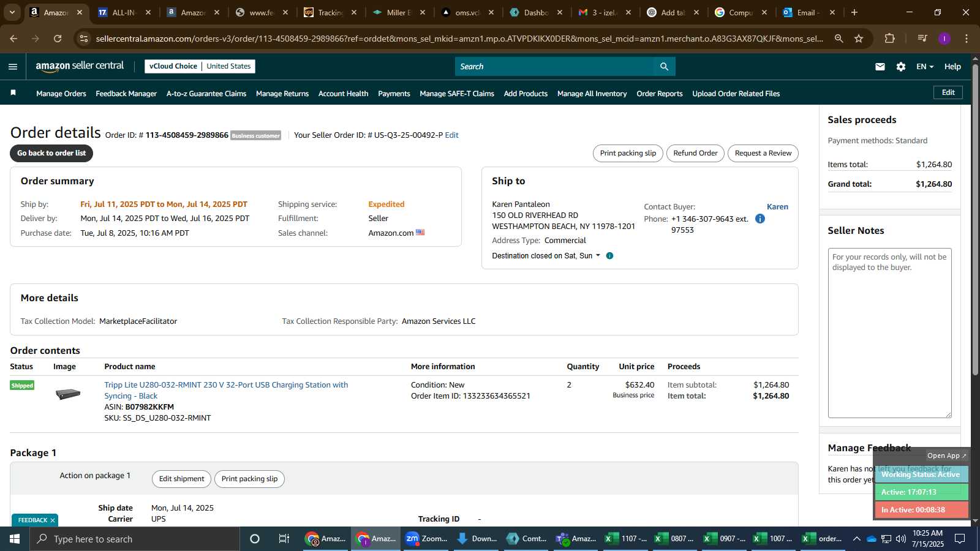Open the EN language dropdown
The image size is (980, 551).
tap(925, 67)
